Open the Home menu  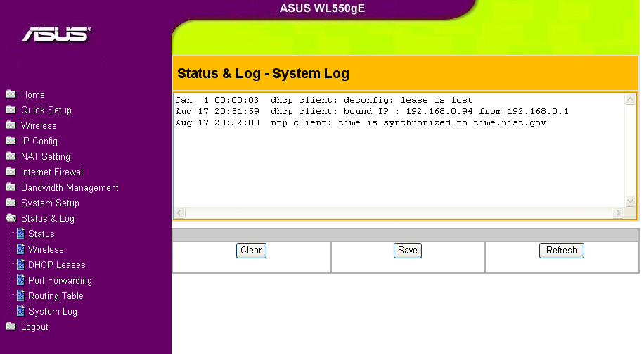pyautogui.click(x=33, y=94)
